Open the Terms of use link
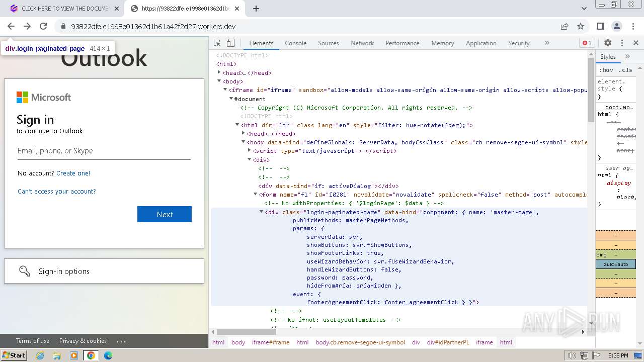Viewport: 644px width, 362px height. pos(33,340)
